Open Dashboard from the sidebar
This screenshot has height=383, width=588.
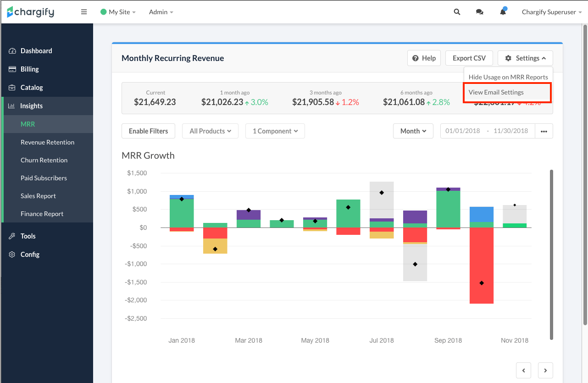point(36,51)
